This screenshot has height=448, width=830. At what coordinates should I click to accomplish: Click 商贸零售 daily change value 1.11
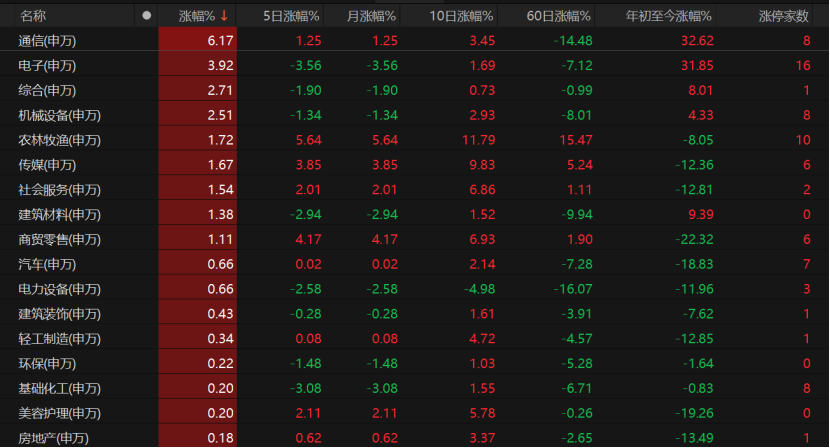(x=220, y=239)
